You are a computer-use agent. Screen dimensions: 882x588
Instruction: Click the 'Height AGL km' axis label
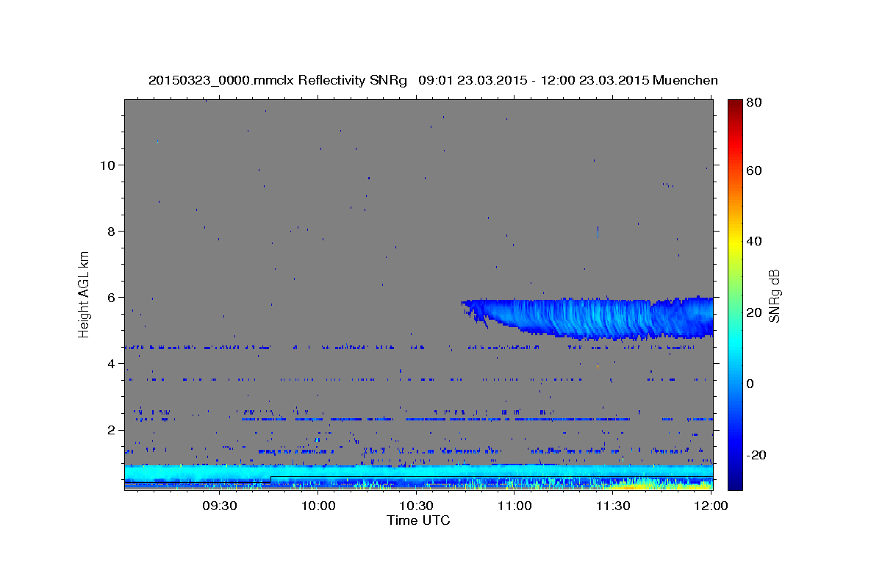(x=85, y=295)
